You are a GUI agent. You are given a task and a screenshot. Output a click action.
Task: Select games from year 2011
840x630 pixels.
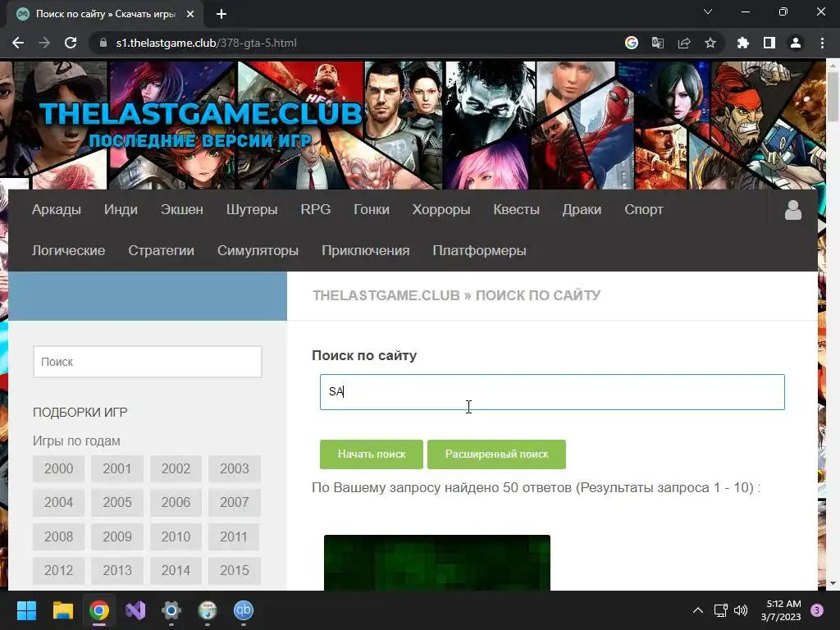234,536
